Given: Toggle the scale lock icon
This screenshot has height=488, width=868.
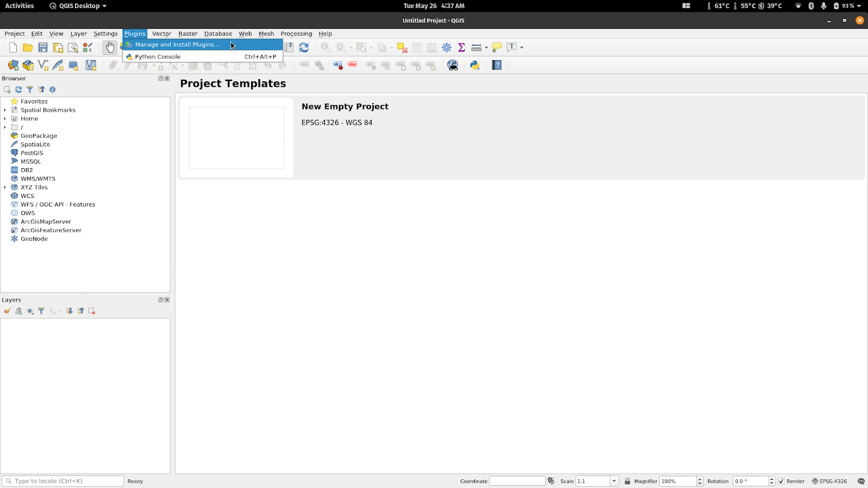Looking at the screenshot, I should point(627,481).
